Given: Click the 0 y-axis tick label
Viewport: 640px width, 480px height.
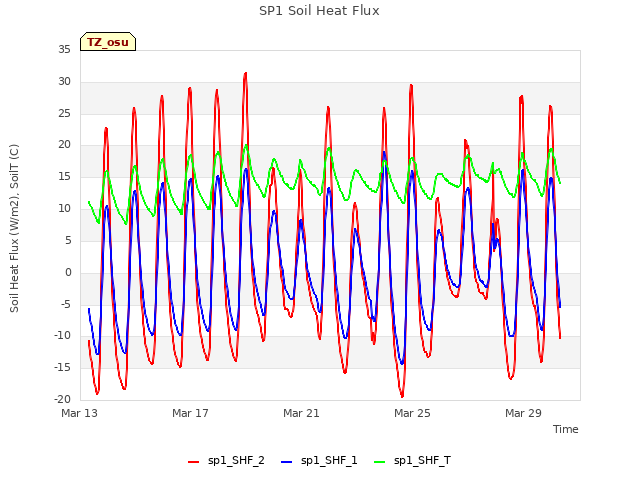Looking at the screenshot, I should 68,272.
